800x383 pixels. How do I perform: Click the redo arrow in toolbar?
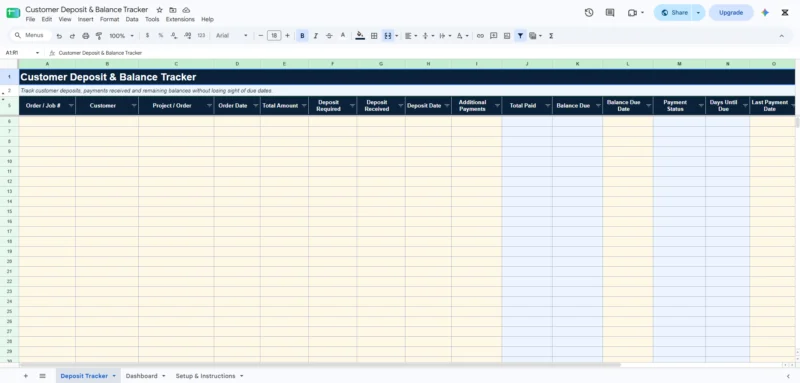pyautogui.click(x=72, y=36)
